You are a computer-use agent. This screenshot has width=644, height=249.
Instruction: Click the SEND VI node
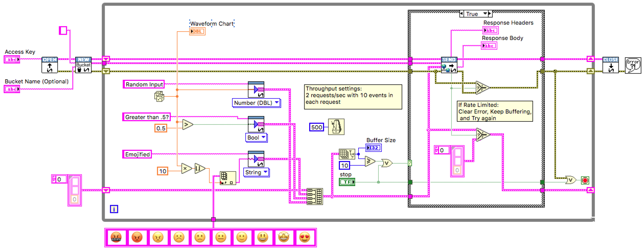pos(449,65)
